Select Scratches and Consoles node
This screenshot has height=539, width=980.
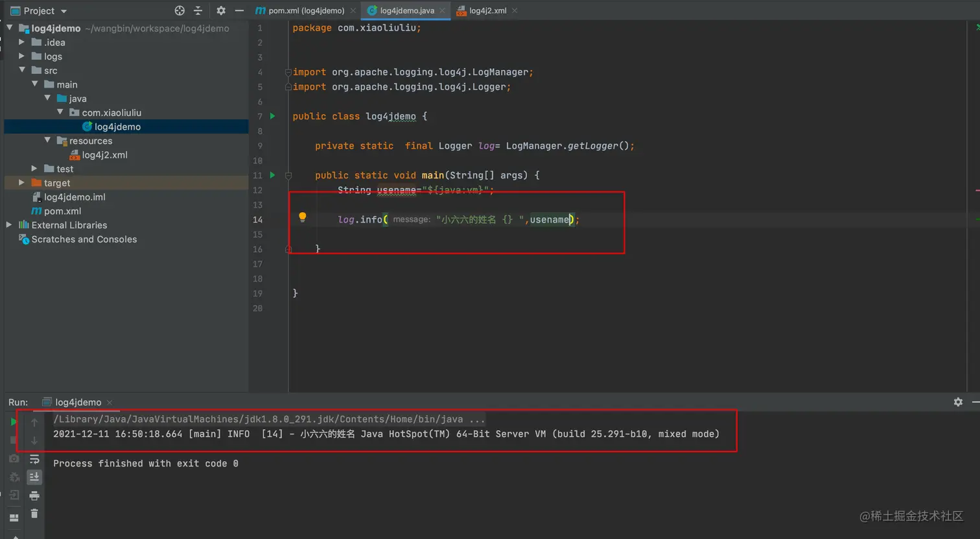click(x=126, y=239)
